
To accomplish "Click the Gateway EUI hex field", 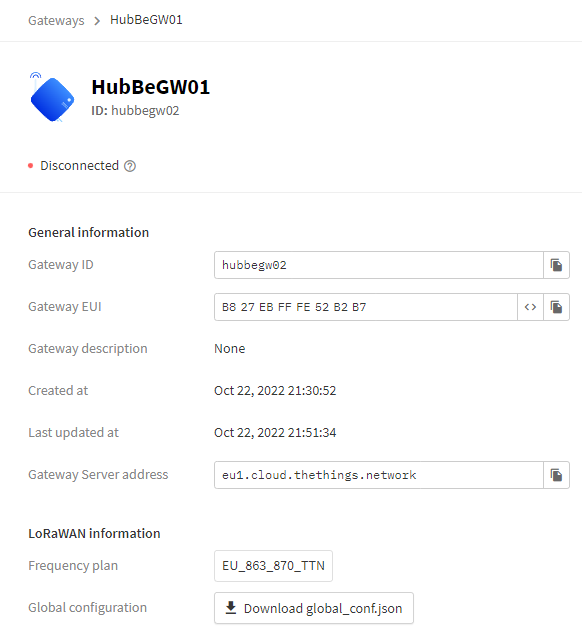I will point(366,307).
